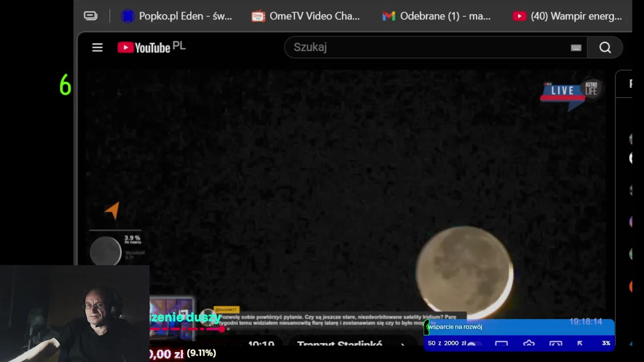
Task: Open the Gmail Odebrane (1) tab
Action: (436, 16)
